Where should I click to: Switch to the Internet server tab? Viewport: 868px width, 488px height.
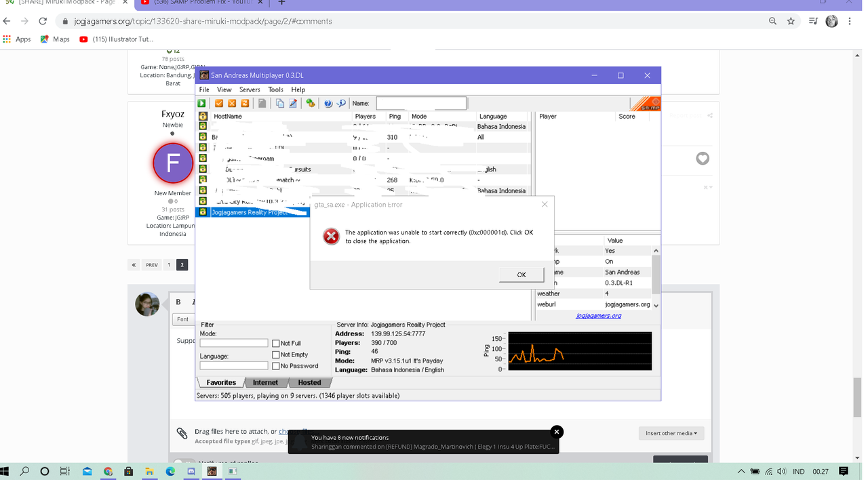pos(265,382)
